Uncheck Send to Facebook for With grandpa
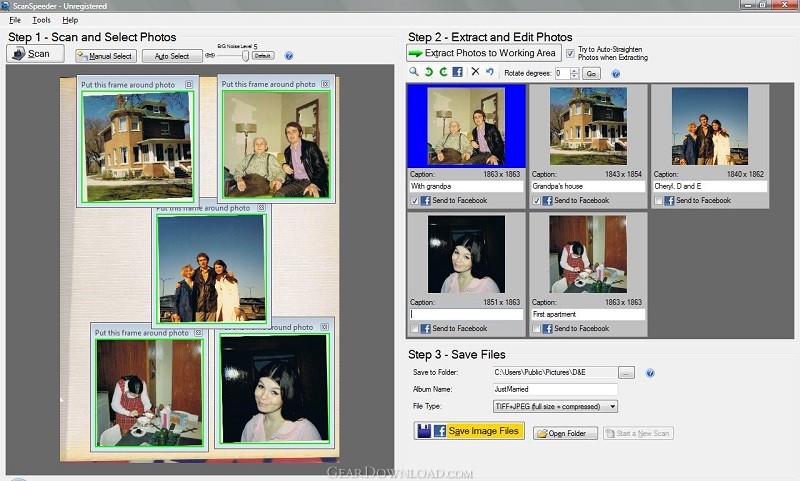This screenshot has height=481, width=800. [x=414, y=200]
